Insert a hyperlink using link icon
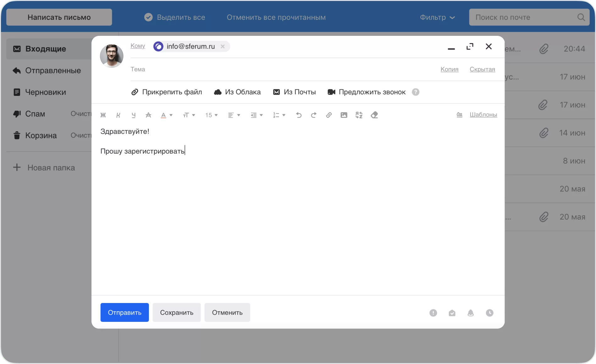The width and height of the screenshot is (596, 364). 329,115
